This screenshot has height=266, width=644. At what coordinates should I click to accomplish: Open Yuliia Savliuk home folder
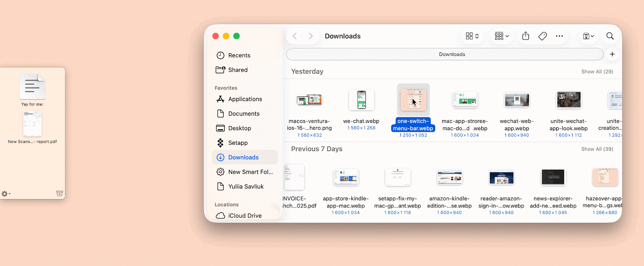245,186
